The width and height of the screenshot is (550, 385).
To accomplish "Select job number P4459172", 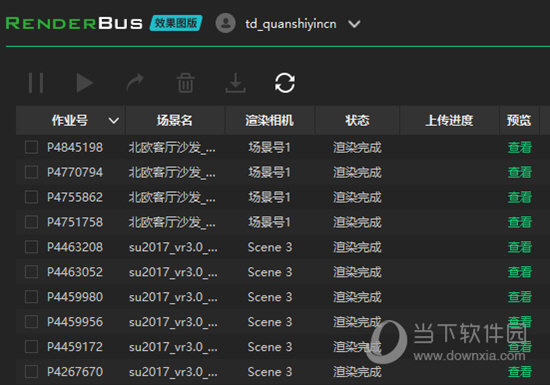I will [x=75, y=347].
